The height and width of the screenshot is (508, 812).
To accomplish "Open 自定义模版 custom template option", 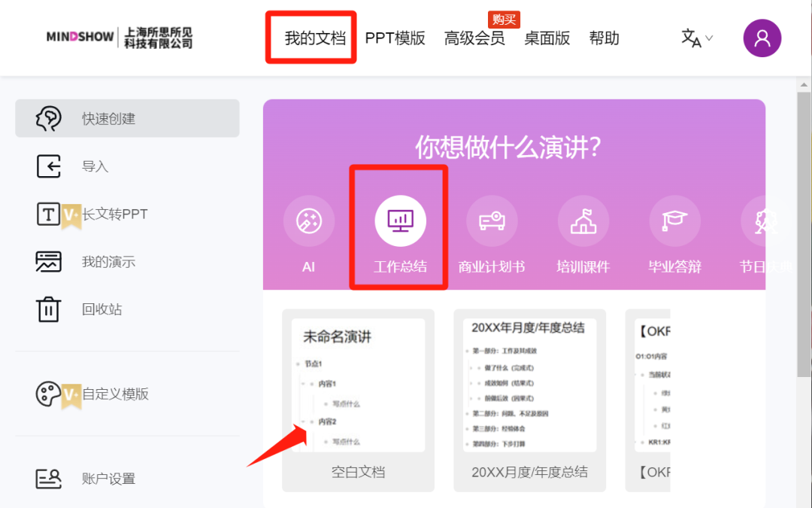I will point(115,394).
